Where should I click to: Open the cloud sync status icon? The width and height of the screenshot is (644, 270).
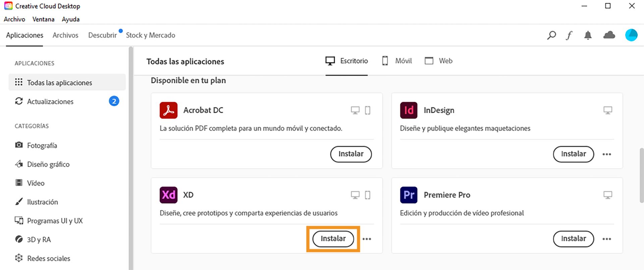click(609, 35)
